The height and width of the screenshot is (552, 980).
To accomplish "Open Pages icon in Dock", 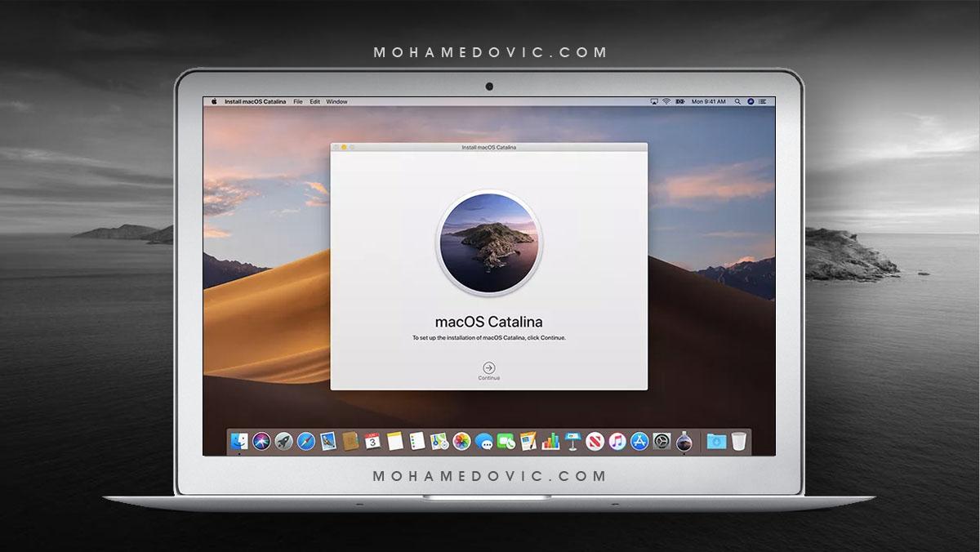I will point(528,441).
